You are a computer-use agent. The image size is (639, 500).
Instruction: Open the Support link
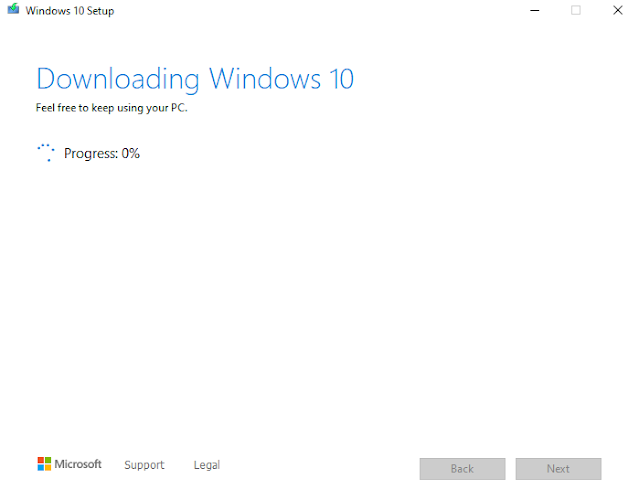[x=144, y=465]
